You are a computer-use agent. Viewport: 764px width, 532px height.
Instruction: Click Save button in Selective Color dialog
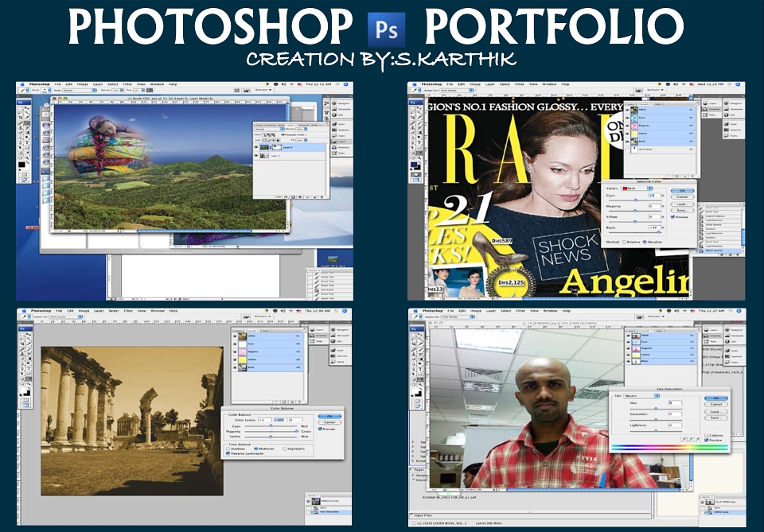683,210
